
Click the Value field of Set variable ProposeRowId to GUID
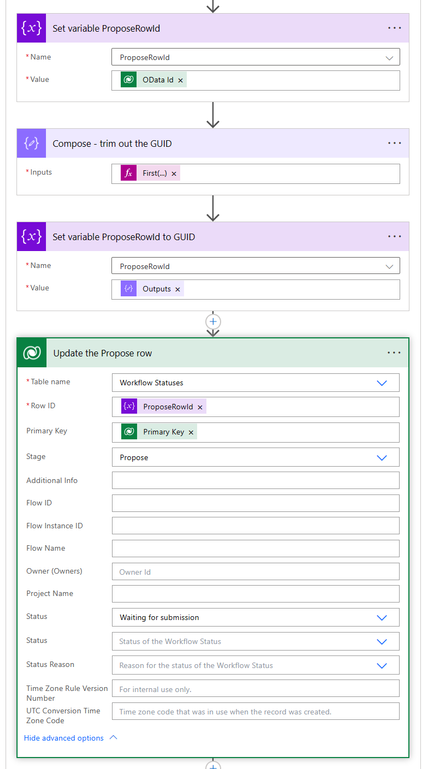[255, 289]
